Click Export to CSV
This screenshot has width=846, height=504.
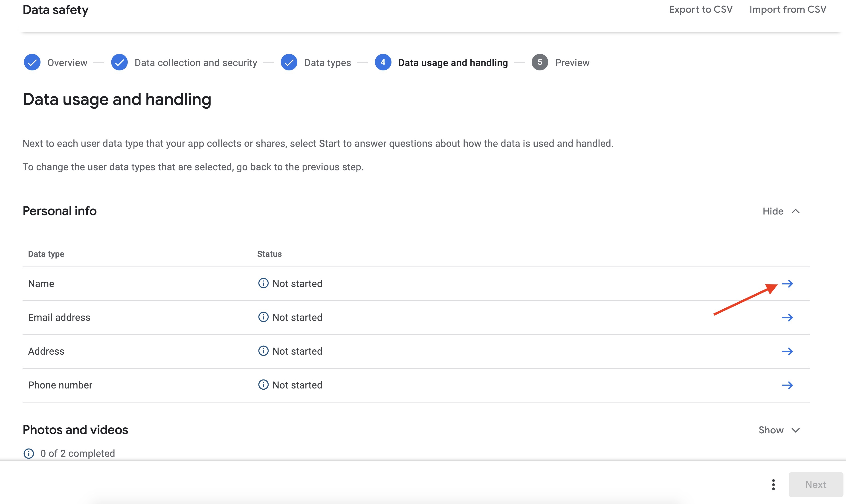pos(701,9)
